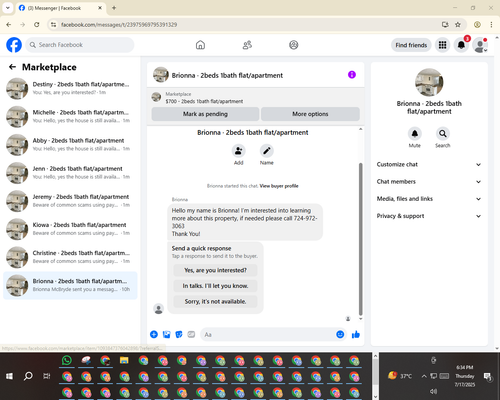Open the Jeremy conversation

(70, 201)
